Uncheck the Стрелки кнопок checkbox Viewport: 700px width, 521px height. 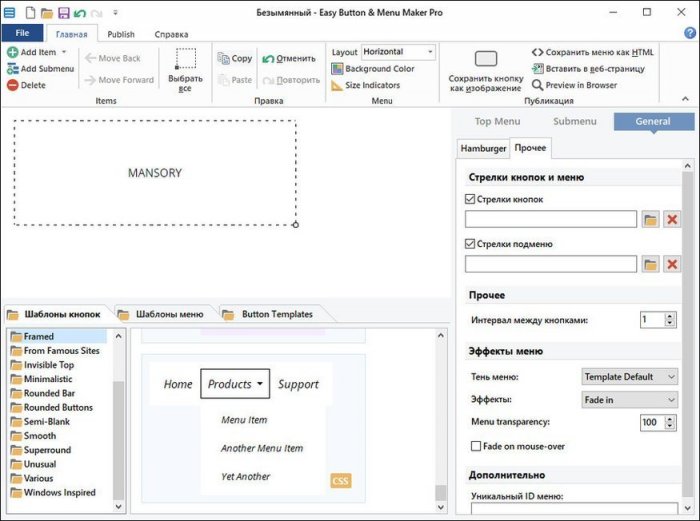click(x=471, y=199)
